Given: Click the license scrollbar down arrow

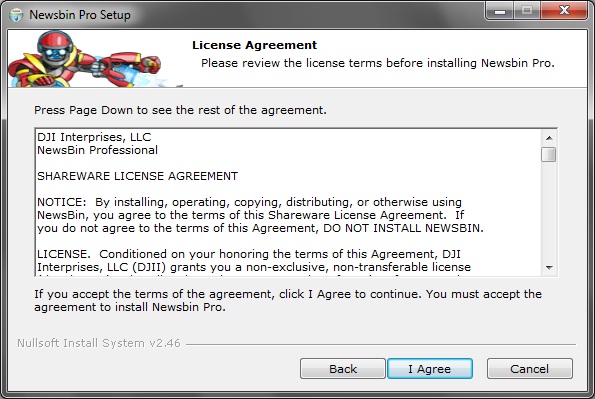Looking at the screenshot, I should [549, 268].
